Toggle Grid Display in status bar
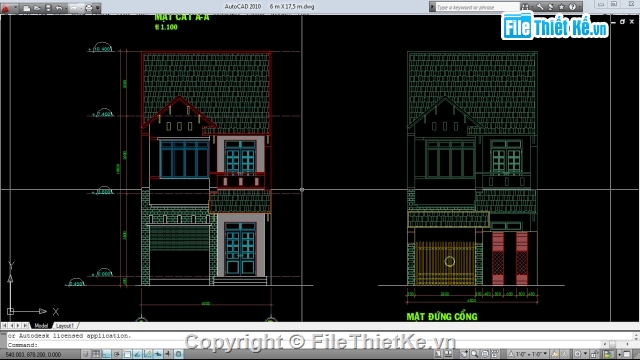The height and width of the screenshot is (360, 640). pos(96,354)
